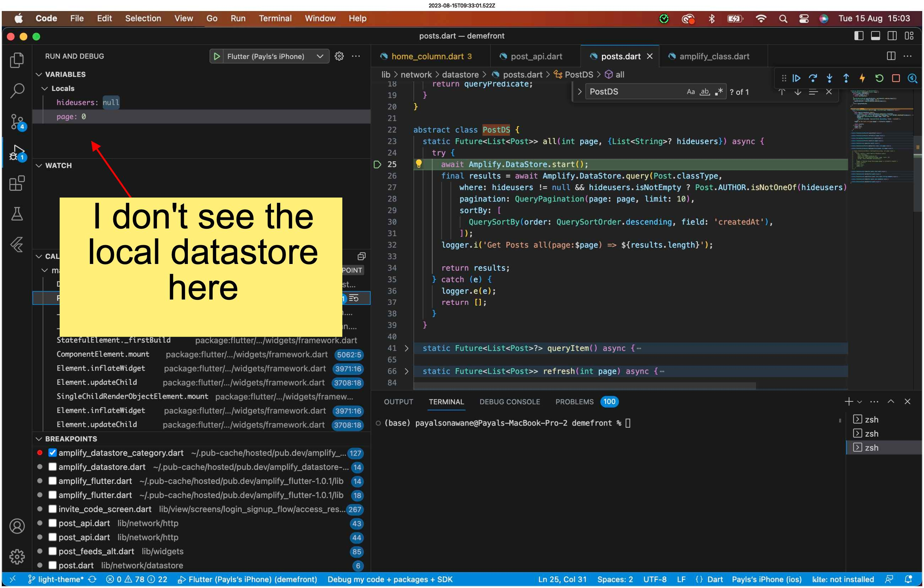Open the Flutter (Payls's iPhone) configuration dropdown
Viewport: 924px width, 588px height.
(x=320, y=56)
